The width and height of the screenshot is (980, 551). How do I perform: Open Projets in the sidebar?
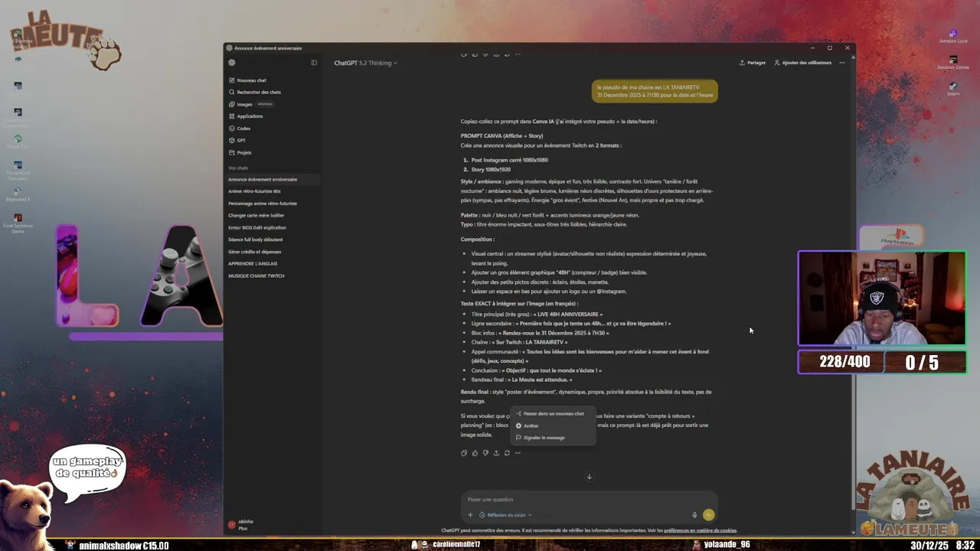point(240,152)
